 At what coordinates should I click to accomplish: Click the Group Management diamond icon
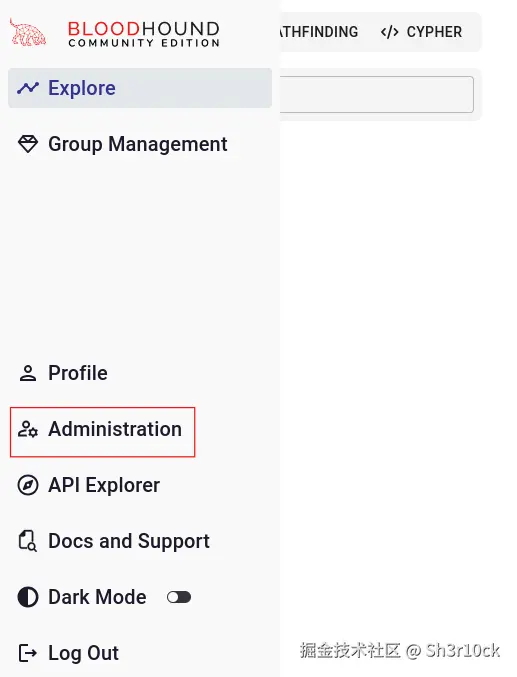click(x=28, y=144)
